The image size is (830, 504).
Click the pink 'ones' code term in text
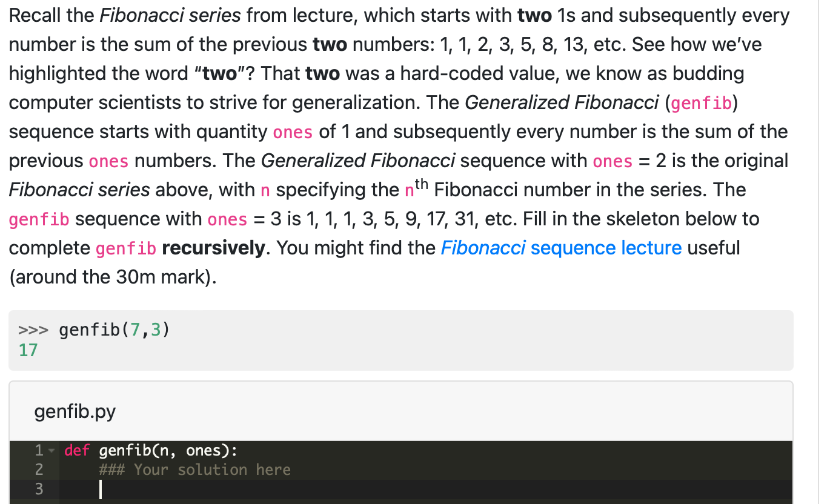tap(293, 132)
